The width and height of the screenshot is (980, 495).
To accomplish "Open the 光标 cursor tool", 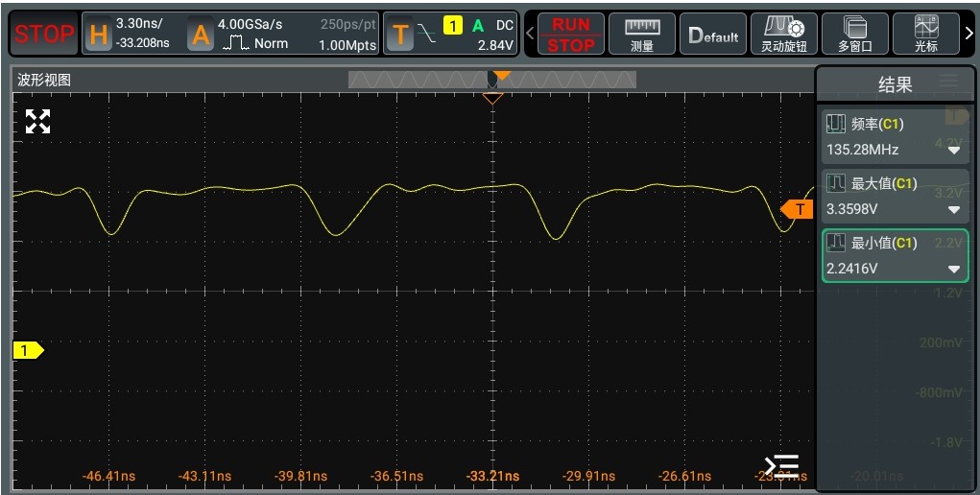I will [x=925, y=35].
